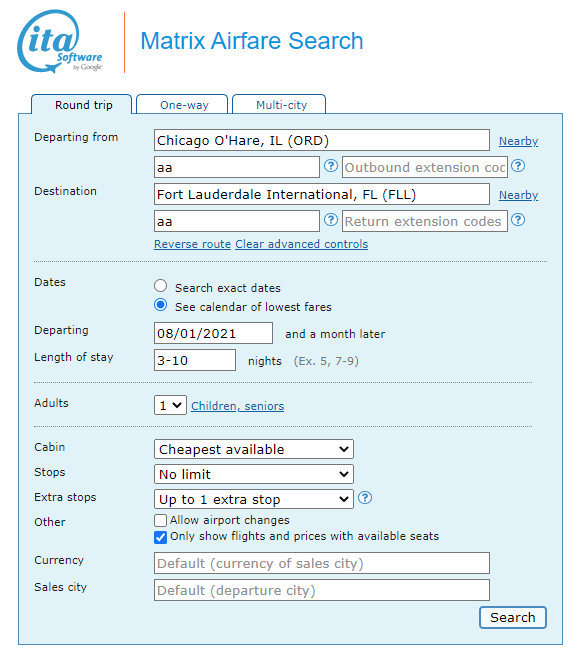Click the Clear advanced controls link
This screenshot has height=657, width=573.
(x=302, y=244)
